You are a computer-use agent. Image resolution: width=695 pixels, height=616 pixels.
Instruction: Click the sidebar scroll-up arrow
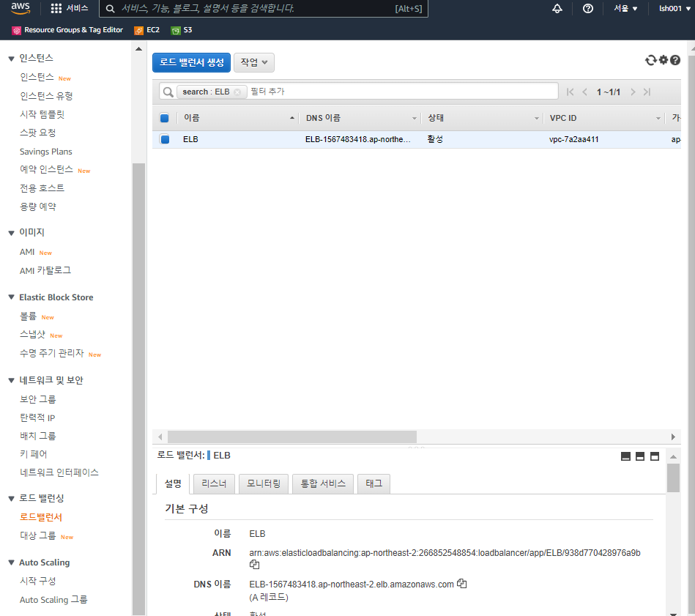tap(138, 49)
